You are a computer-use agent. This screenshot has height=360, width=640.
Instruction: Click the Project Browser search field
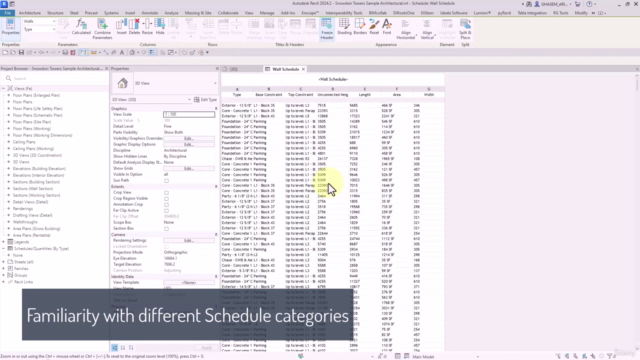(57, 78)
